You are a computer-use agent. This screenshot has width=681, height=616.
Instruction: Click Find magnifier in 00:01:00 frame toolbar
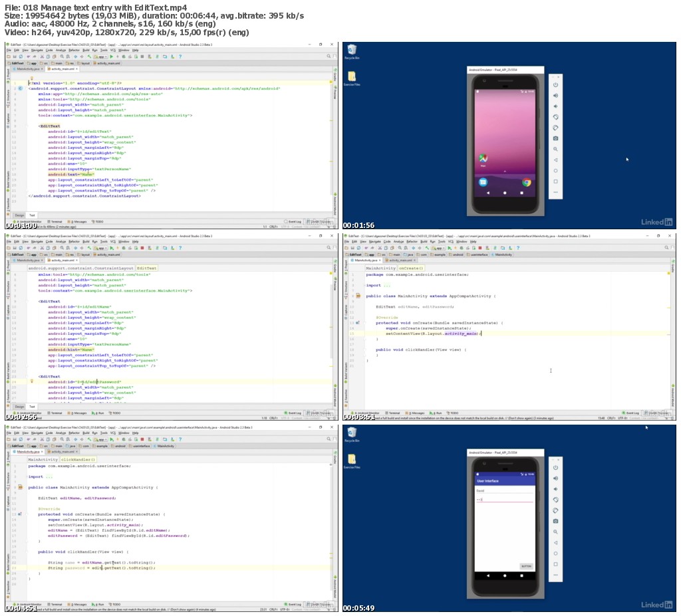[x=62, y=56]
